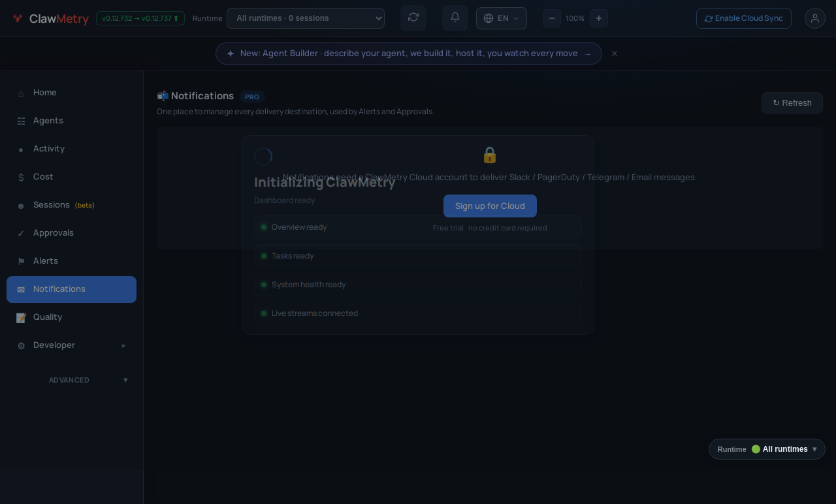Increase zoom with the plus button
The width and height of the screenshot is (836, 504).
[x=599, y=18]
